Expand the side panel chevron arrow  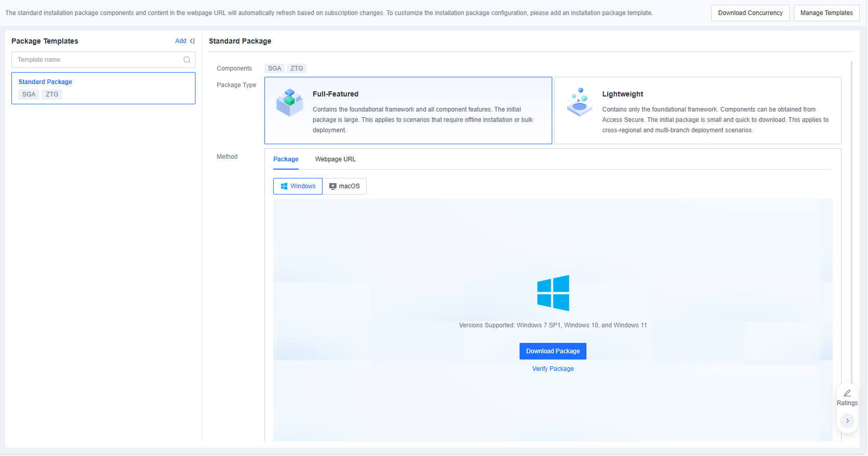tap(847, 421)
